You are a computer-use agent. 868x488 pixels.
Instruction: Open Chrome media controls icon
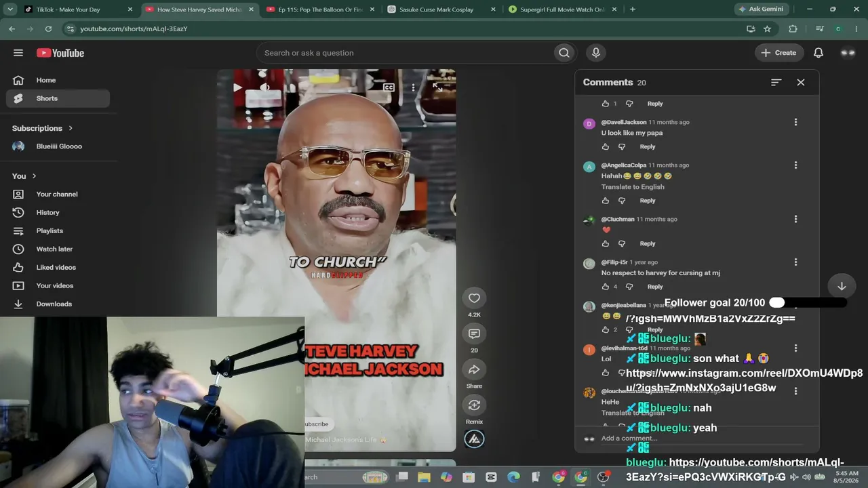pos(820,29)
